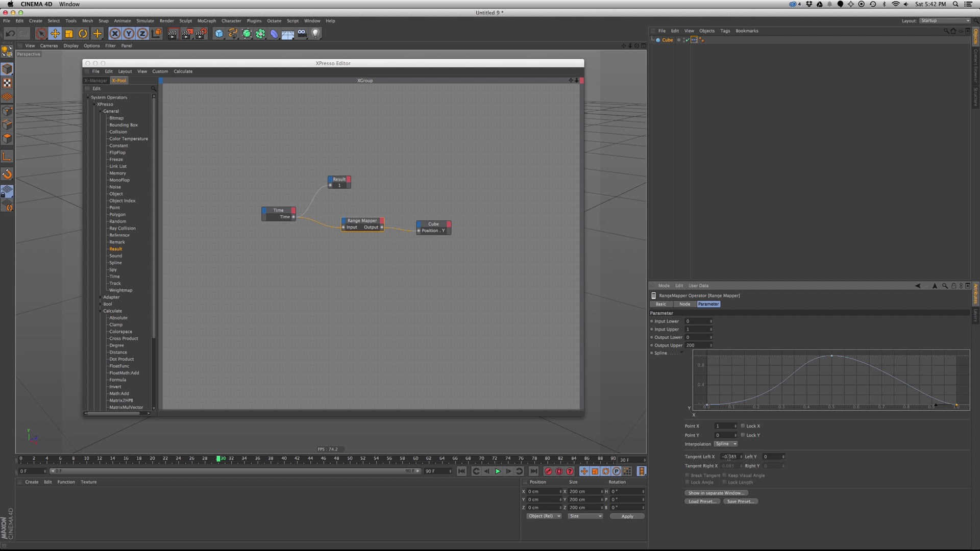Viewport: 980px width, 551px height.
Task: Click the Save Preset button
Action: [741, 502]
